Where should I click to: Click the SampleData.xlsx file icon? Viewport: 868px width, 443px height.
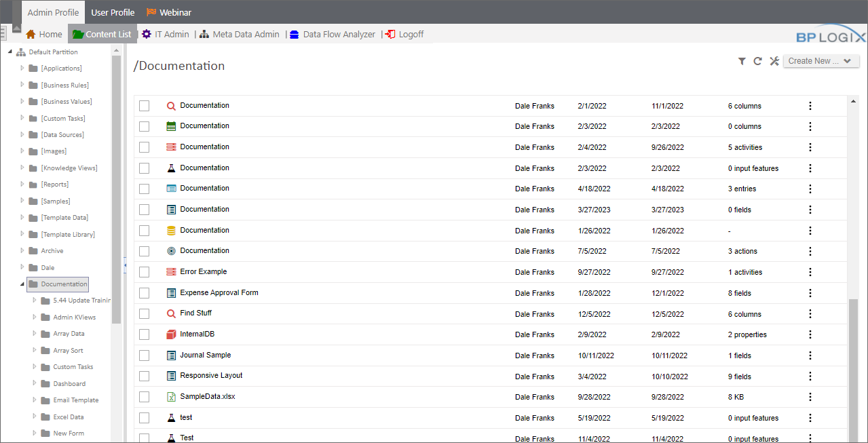coord(171,397)
